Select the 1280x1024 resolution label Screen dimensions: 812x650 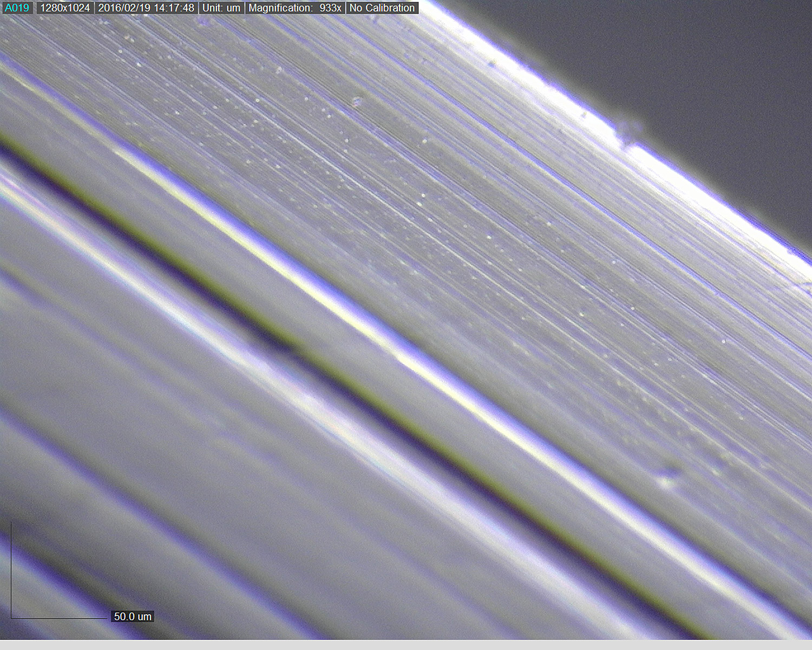pos(65,8)
